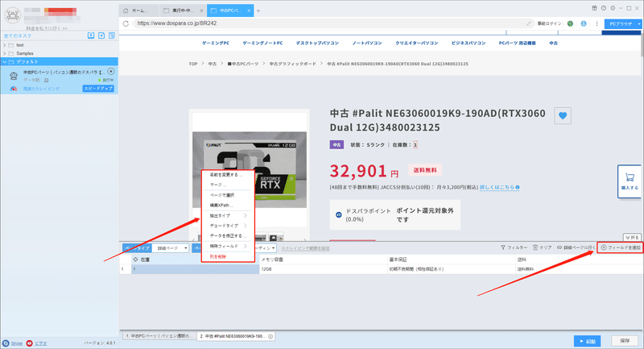Click the blue round icon in the address bar
The image size is (644, 349).
584,23
